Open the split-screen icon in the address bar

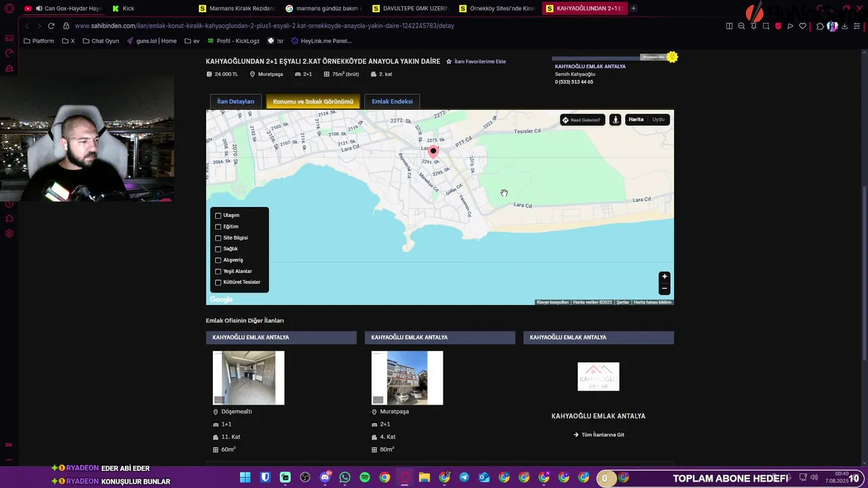(x=729, y=26)
